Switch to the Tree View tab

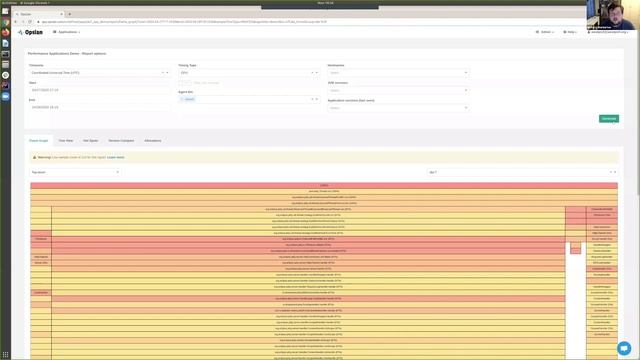66,140
